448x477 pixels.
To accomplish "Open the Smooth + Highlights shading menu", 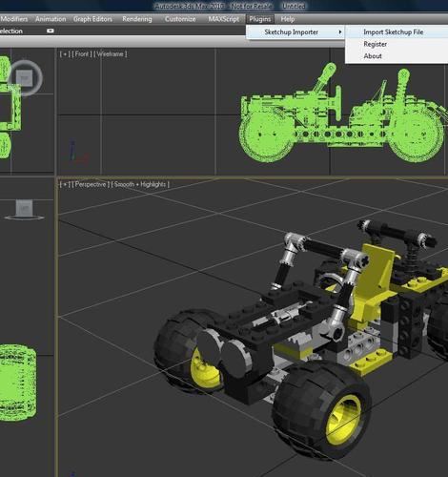I will point(140,184).
